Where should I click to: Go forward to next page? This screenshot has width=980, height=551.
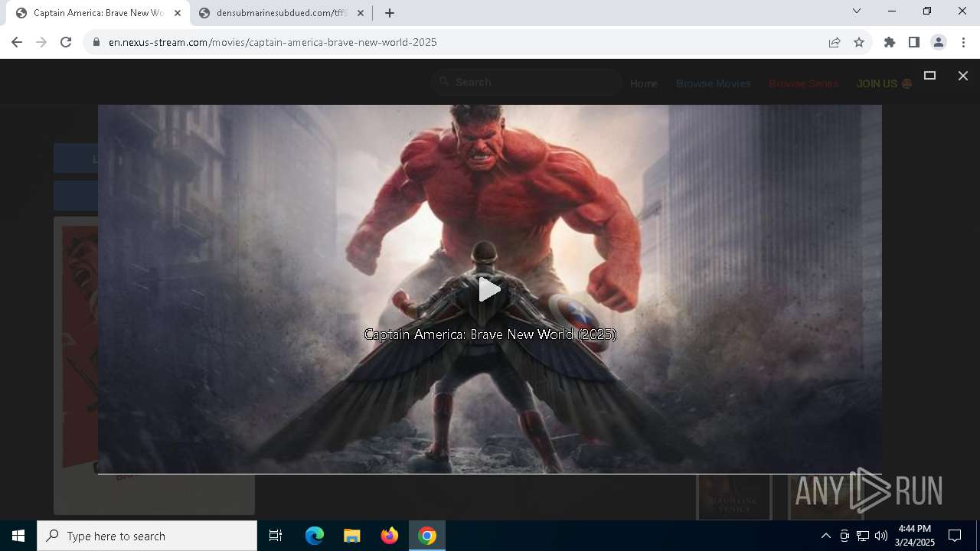tap(41, 42)
